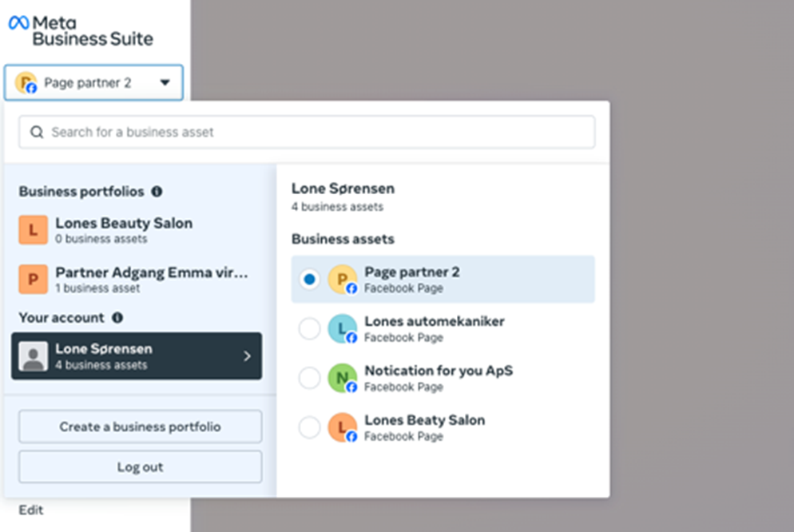The width and height of the screenshot is (794, 532).
Task: Click the Lones automekaniker page name
Action: click(x=435, y=321)
